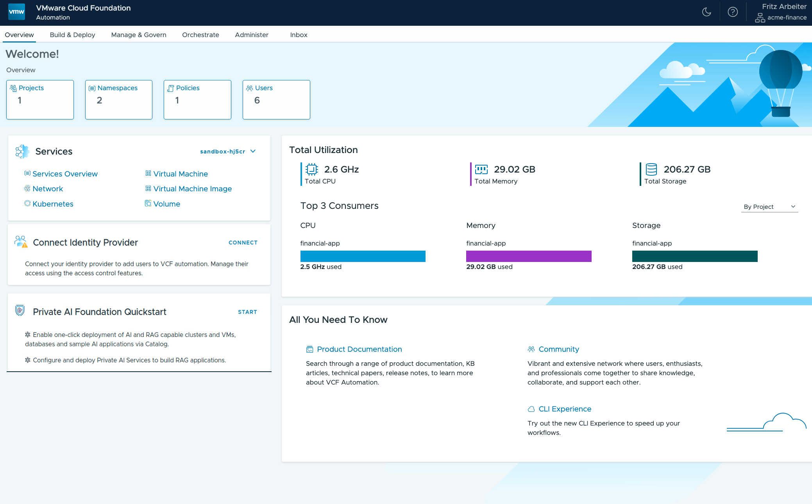
Task: Open the Product Documentation link
Action: (359, 349)
